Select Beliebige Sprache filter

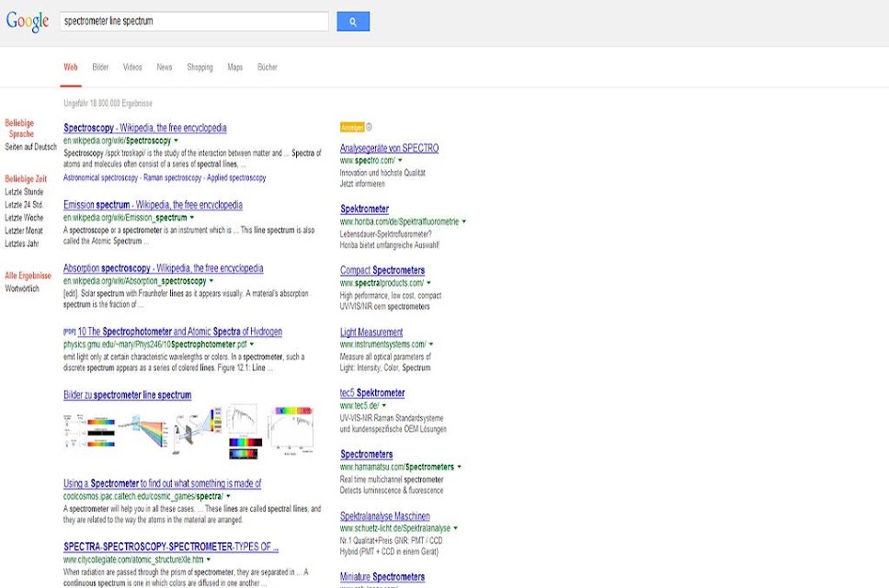coord(20,129)
